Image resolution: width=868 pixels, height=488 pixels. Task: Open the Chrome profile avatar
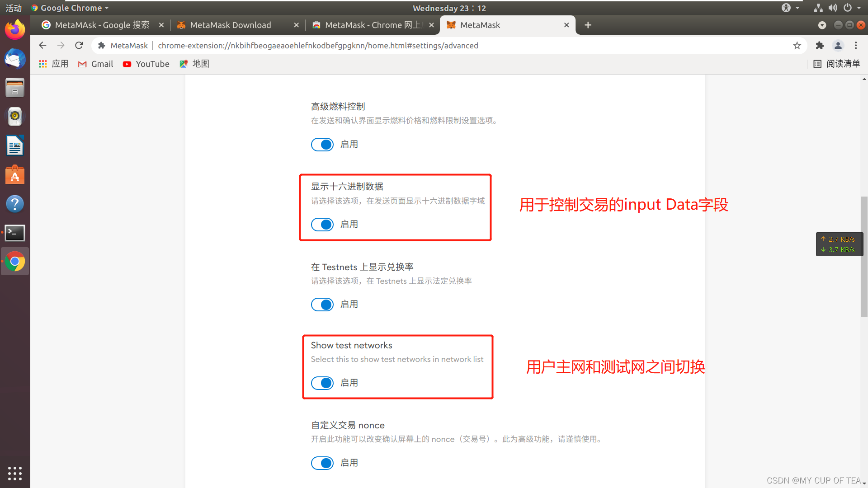[838, 45]
